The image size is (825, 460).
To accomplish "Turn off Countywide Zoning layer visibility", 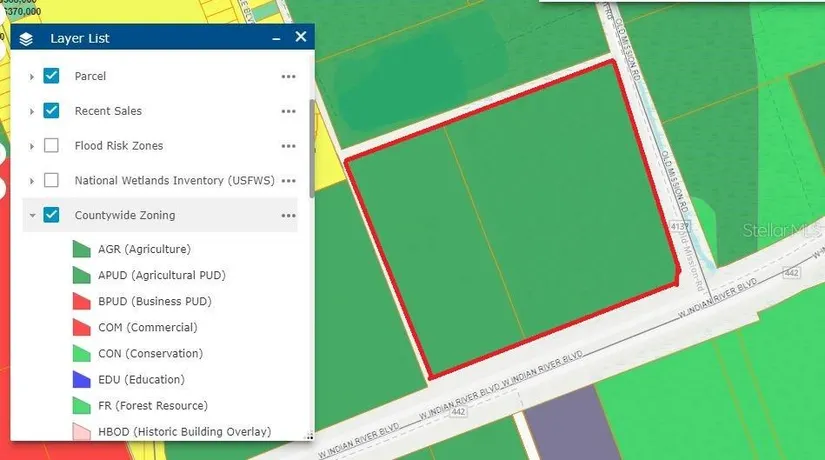I will point(52,215).
